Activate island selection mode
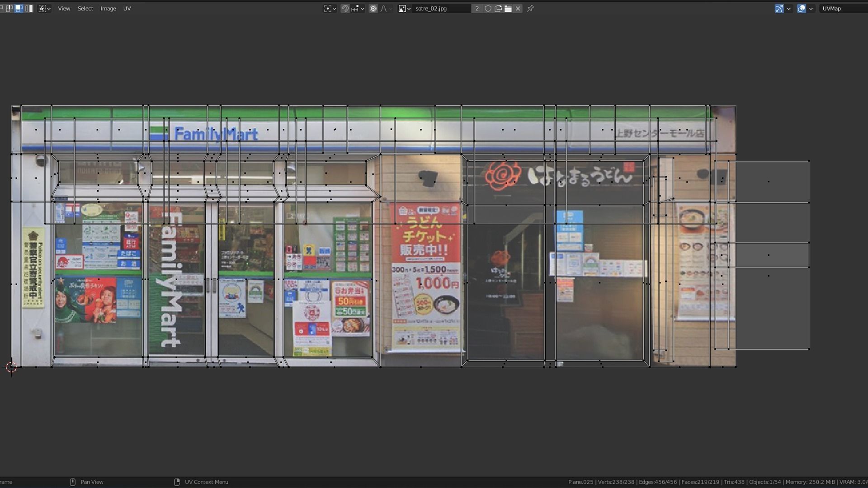This screenshot has width=868, height=488. (29, 8)
